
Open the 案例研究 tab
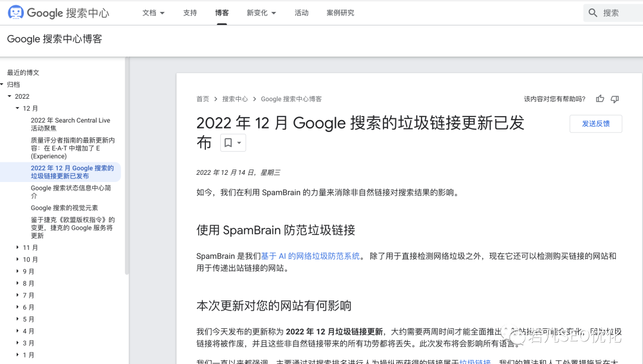pyautogui.click(x=340, y=12)
